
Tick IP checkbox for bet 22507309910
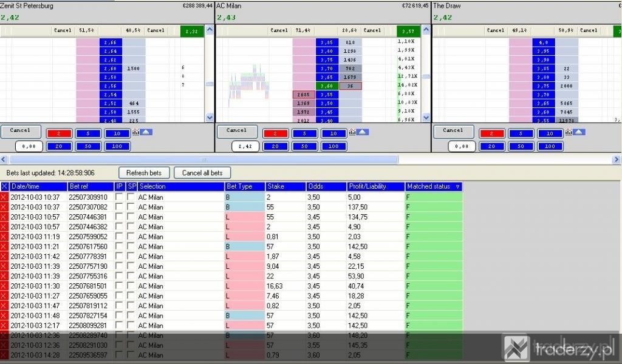[118, 197]
